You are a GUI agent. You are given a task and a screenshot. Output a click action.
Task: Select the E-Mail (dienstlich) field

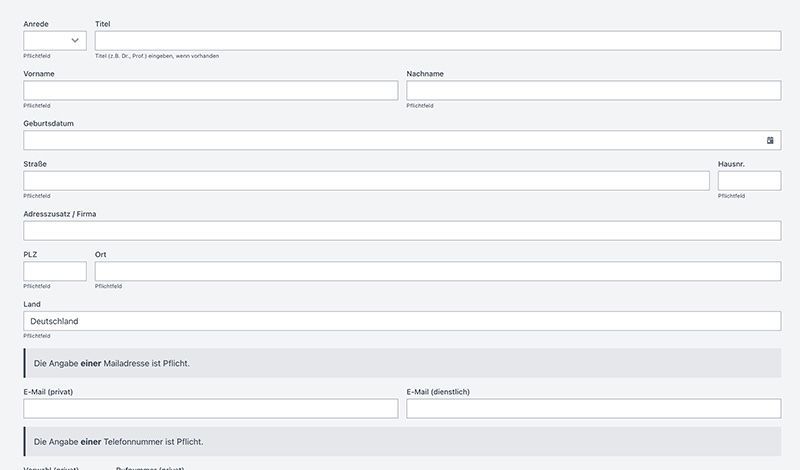593,408
